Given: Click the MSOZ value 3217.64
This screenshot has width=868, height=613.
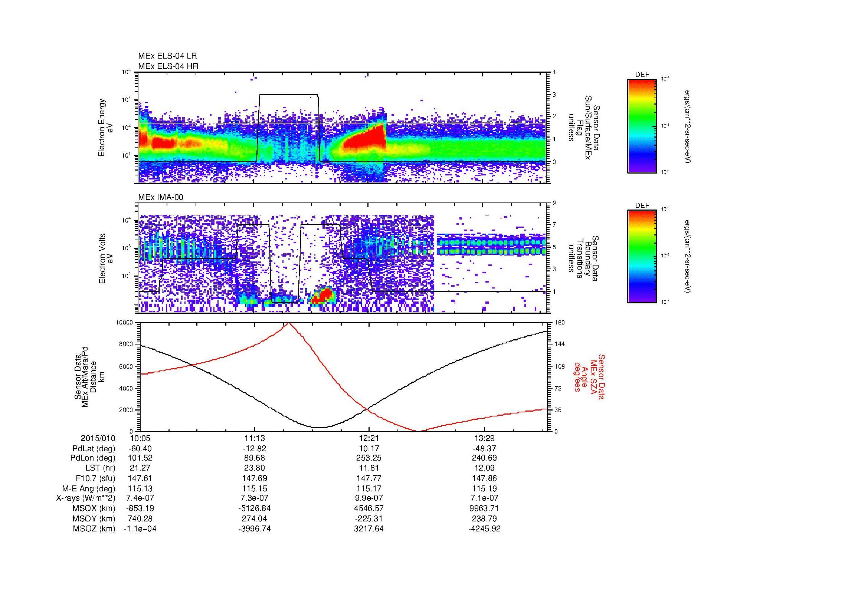Looking at the screenshot, I should click(369, 529).
